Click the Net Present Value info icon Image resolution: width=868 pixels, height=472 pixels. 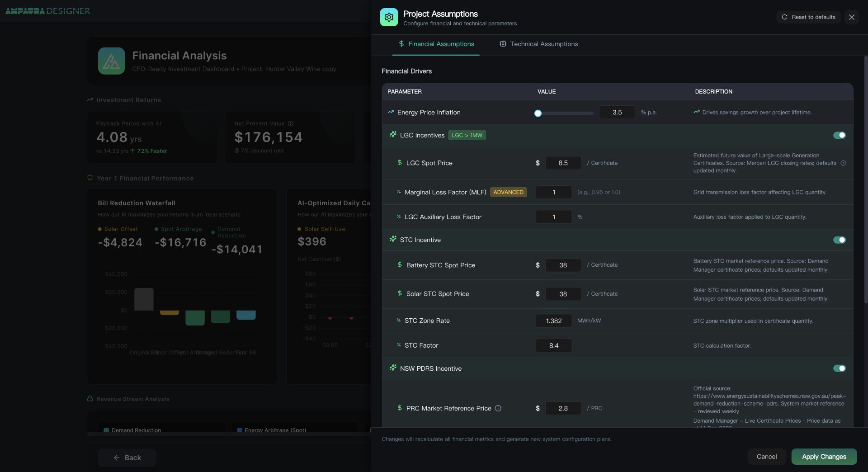click(291, 123)
